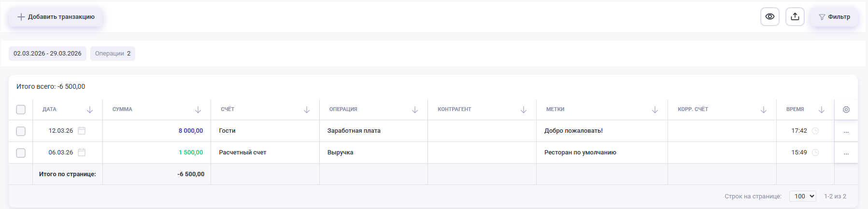Open the Фильтр button
The width and height of the screenshot is (868, 209).
[834, 17]
